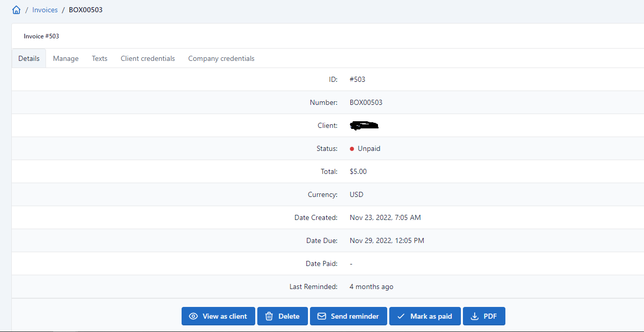Screen dimensions: 644x332
Task: Send a payment reminder to the client
Action: (x=348, y=316)
